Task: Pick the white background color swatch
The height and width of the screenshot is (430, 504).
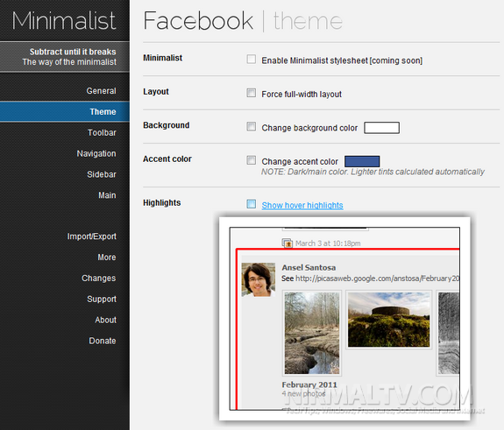Action: [381, 128]
